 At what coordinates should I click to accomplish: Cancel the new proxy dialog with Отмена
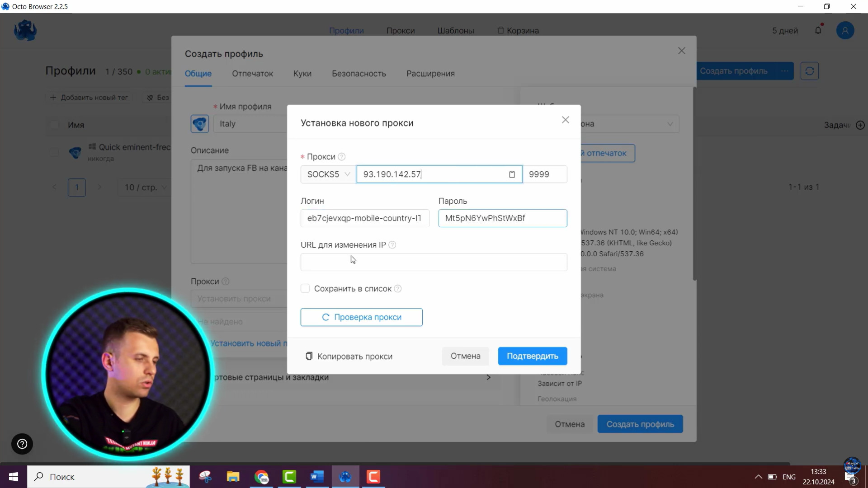(x=465, y=356)
